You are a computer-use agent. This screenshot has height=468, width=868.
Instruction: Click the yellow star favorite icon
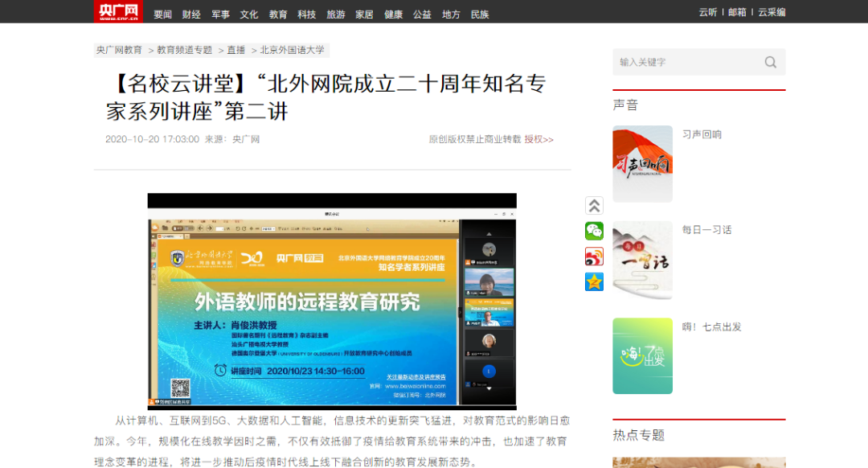[594, 282]
